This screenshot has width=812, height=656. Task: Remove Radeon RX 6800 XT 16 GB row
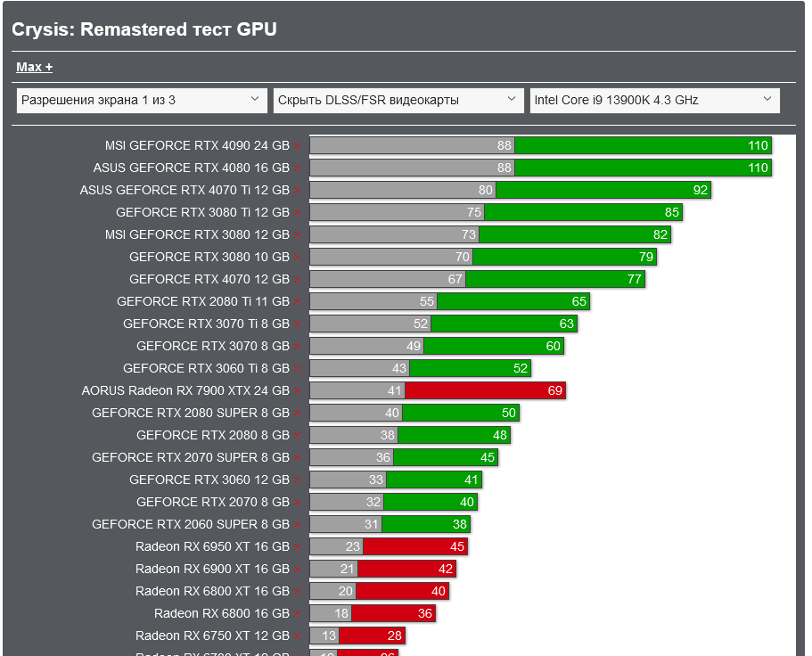pyautogui.click(x=297, y=591)
